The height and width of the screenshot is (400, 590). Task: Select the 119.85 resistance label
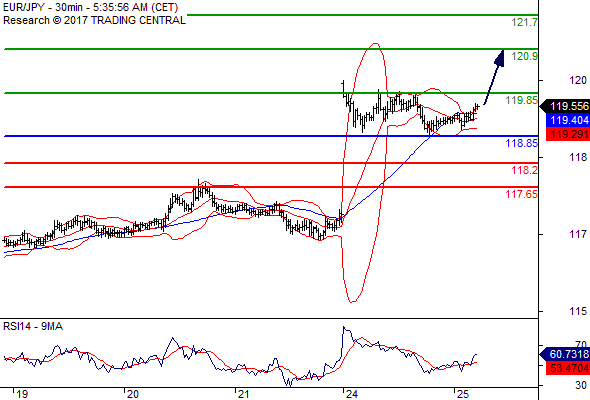[x=522, y=100]
